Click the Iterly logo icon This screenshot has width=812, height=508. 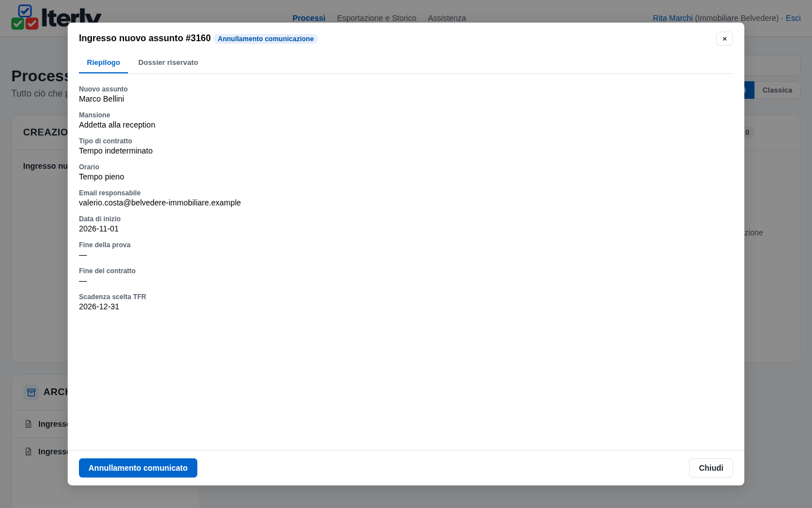click(25, 17)
